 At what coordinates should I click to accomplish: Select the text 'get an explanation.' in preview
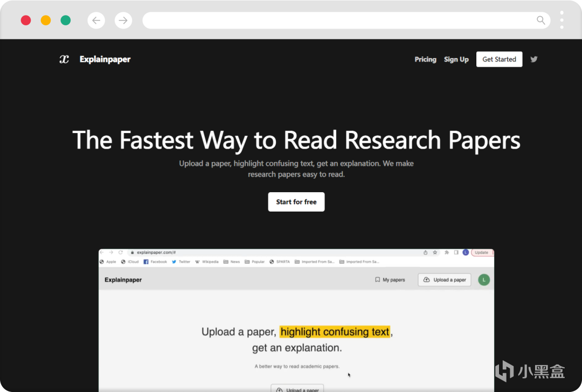tap(297, 348)
